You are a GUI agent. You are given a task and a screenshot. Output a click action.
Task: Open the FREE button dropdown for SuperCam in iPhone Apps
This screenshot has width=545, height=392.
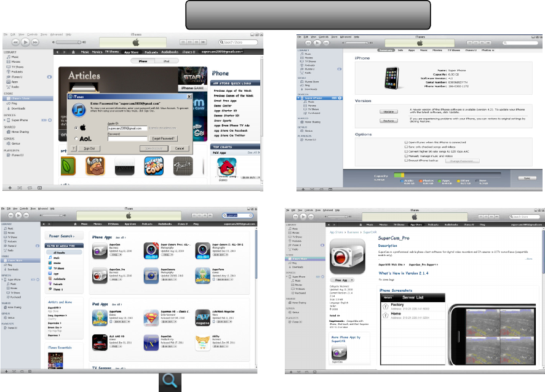point(121,255)
